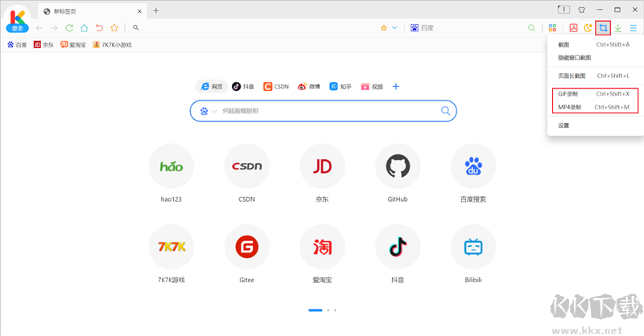Screen dimensions: 644x336
Task: Select the CSDN search category tab
Action: click(x=276, y=87)
